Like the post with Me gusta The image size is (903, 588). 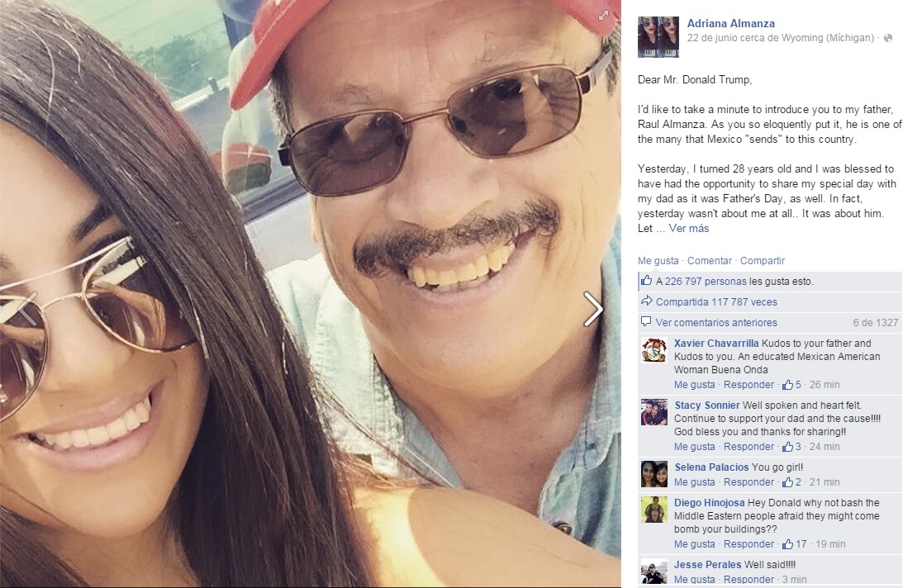tap(658, 260)
